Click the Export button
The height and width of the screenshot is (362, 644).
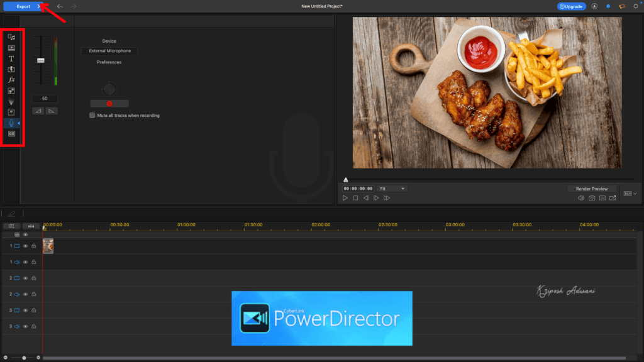[x=22, y=6]
